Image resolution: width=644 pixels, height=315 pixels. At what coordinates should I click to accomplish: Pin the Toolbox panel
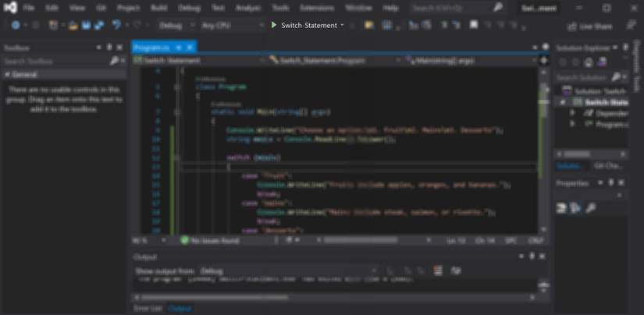pyautogui.click(x=109, y=48)
